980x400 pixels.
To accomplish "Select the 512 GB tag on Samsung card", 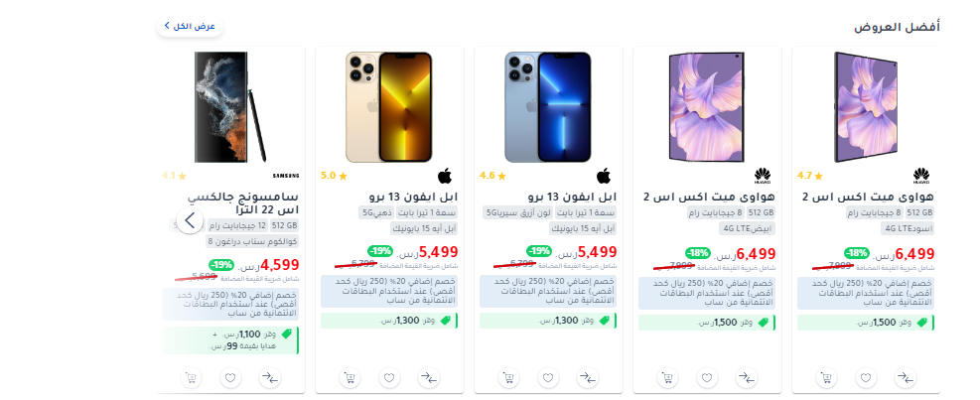I will [284, 225].
